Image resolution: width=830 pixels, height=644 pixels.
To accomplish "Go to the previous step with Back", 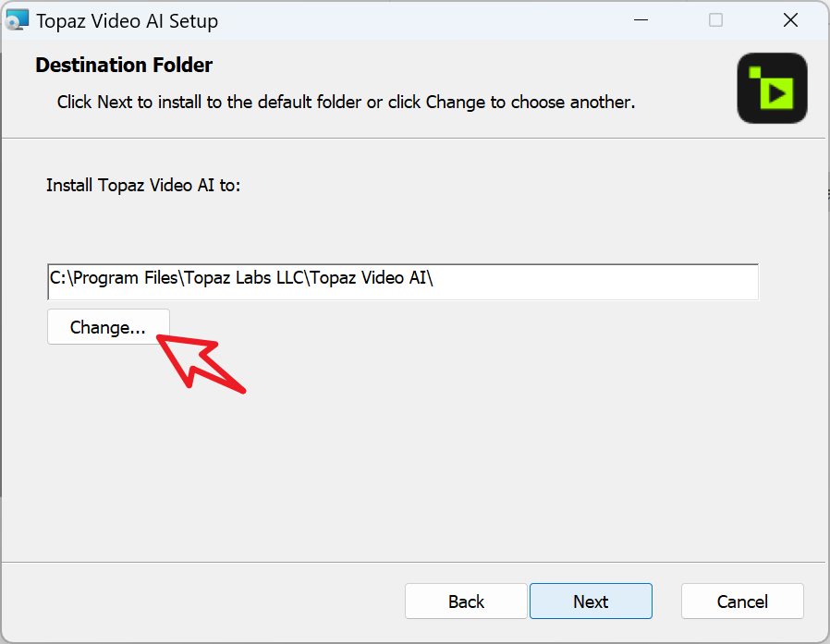I will 466,601.
